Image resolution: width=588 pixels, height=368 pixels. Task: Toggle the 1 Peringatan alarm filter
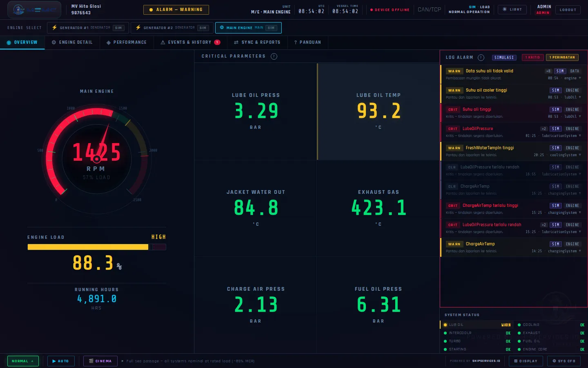click(x=562, y=58)
